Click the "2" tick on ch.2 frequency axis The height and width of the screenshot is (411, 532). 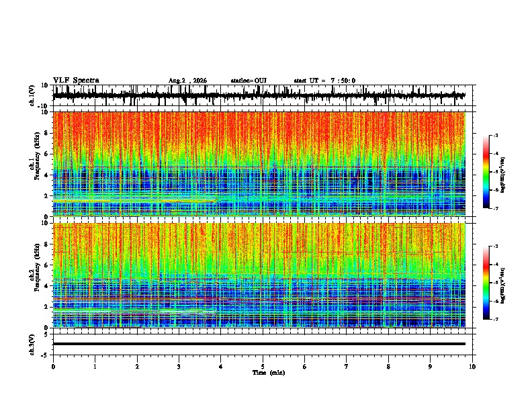46,307
